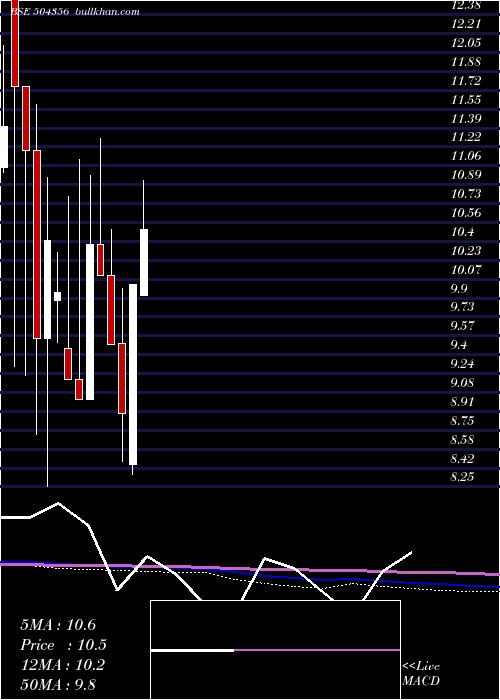Click the 50MA : 9.8 readout
Screen dimensions: 500x700
click(58, 685)
